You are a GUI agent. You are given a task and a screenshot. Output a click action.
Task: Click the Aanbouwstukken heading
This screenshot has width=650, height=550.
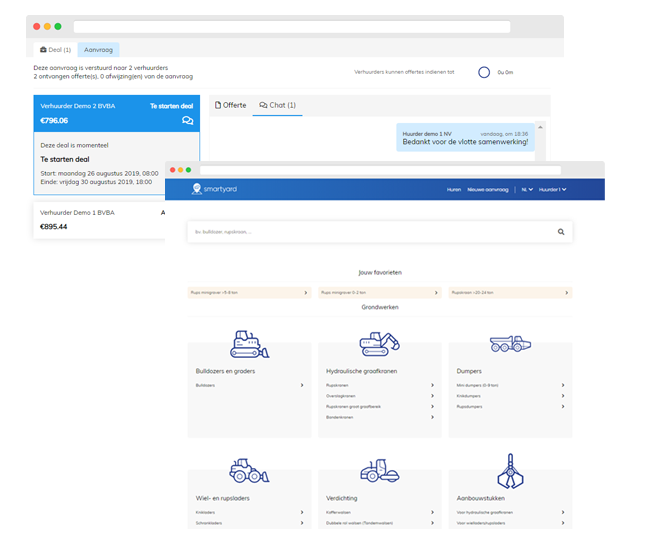tap(480, 498)
